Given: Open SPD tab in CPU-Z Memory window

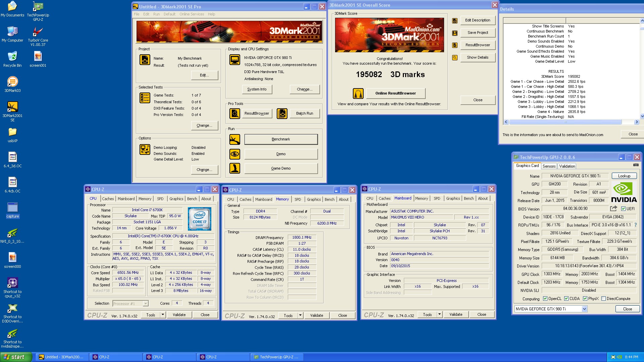Looking at the screenshot, I should click(298, 199).
